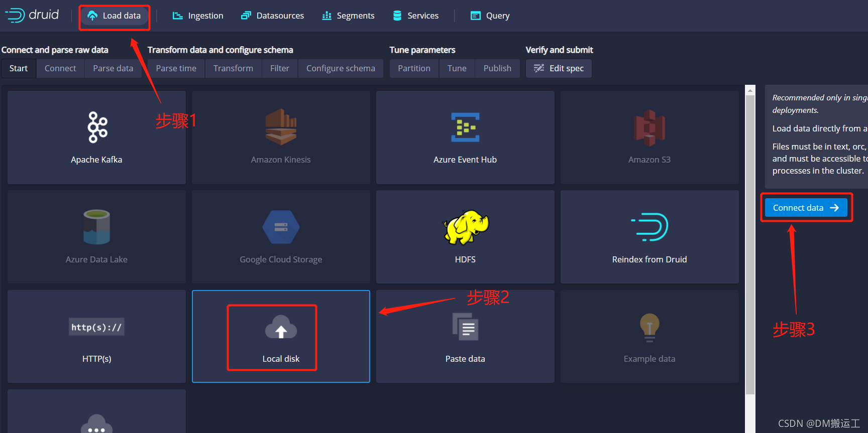
Task: Choose the Azure Event Hub source icon
Action: tap(465, 127)
